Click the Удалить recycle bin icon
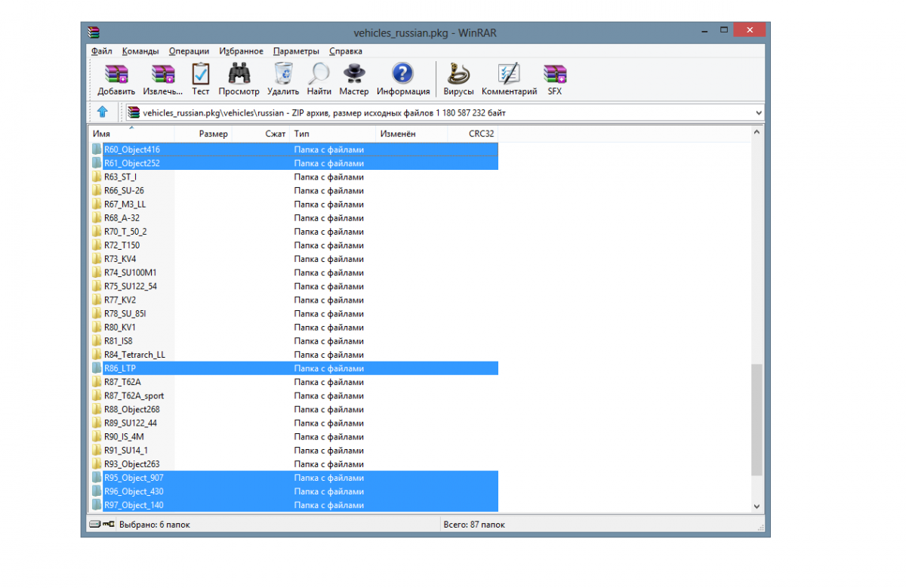906x588 pixels. pyautogui.click(x=283, y=73)
